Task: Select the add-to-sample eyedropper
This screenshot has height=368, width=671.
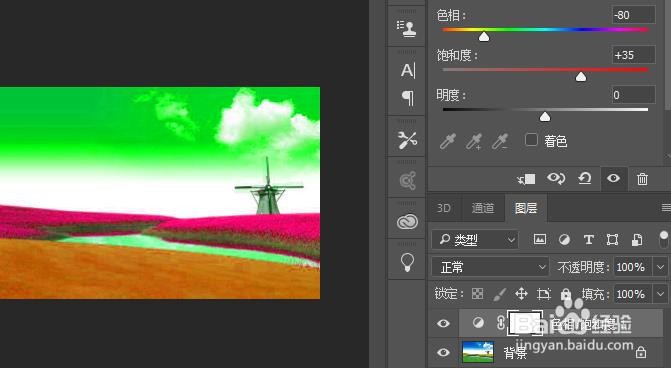Action: click(x=474, y=141)
